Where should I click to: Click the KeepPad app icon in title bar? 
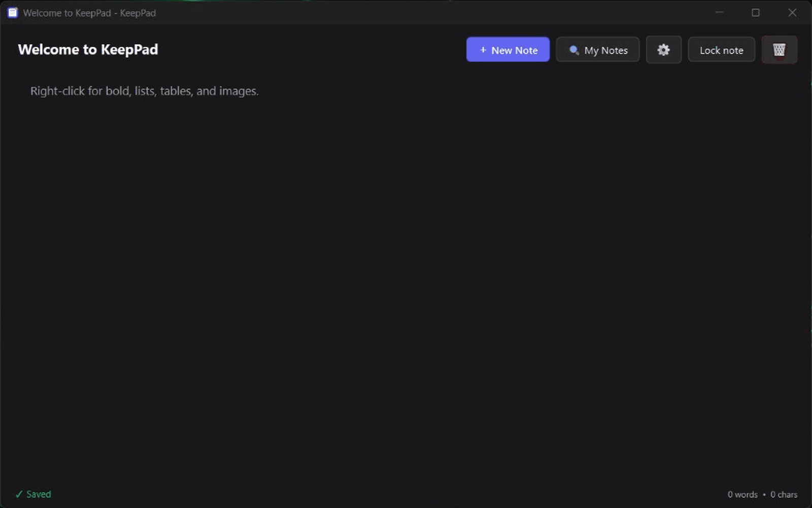pyautogui.click(x=13, y=13)
